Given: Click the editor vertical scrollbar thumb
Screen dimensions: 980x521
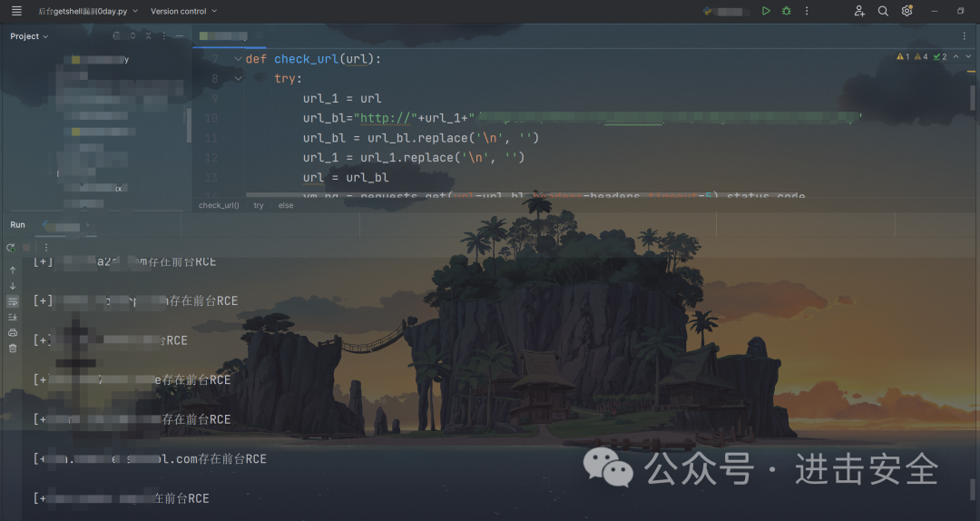Looking at the screenshot, I should pos(973,98).
